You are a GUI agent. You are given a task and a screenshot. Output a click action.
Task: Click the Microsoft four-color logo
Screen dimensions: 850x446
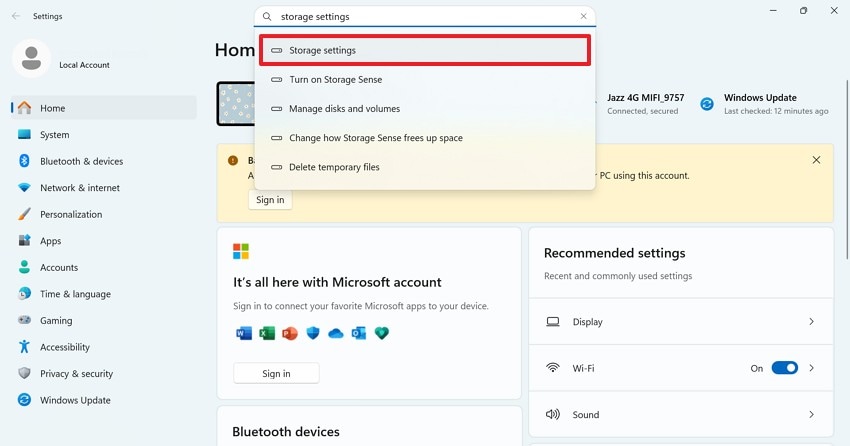tap(241, 251)
